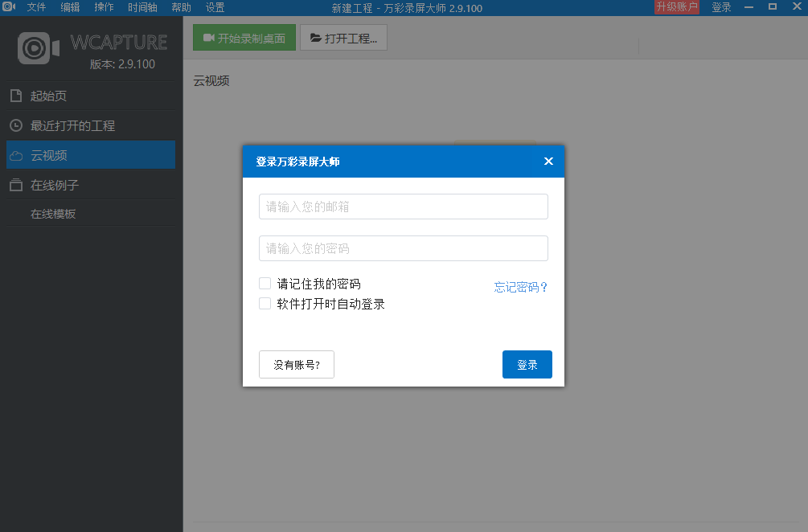Focus the email input field
The height and width of the screenshot is (532, 808).
coord(404,207)
